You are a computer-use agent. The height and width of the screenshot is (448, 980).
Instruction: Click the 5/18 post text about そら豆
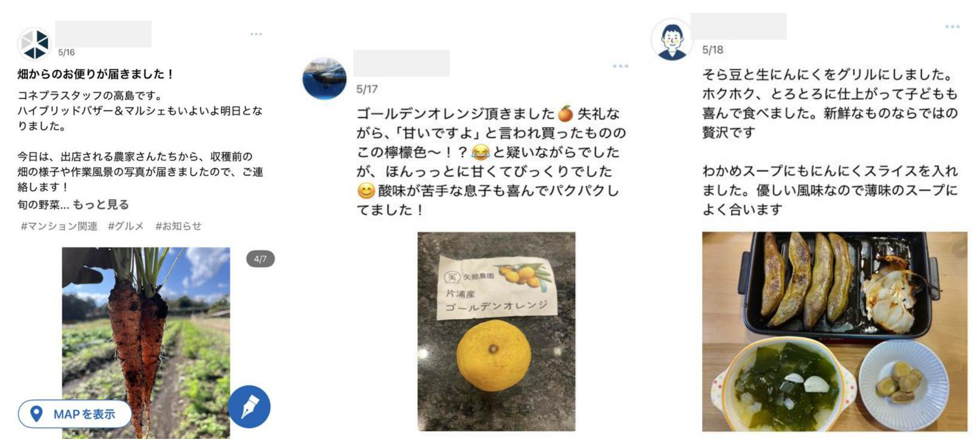[x=830, y=142]
